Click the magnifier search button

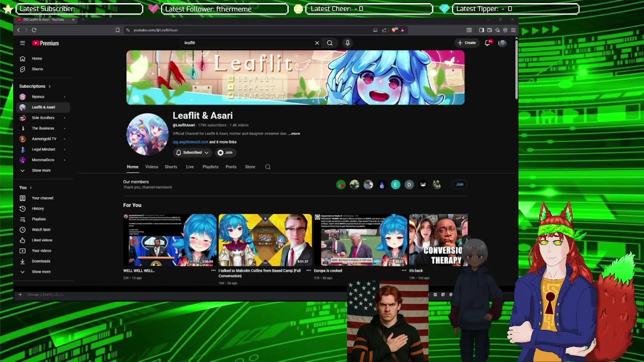tap(330, 43)
